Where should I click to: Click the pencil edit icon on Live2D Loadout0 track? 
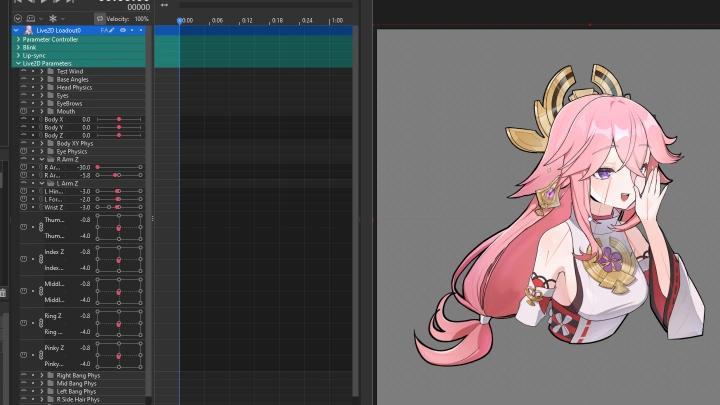(112, 30)
